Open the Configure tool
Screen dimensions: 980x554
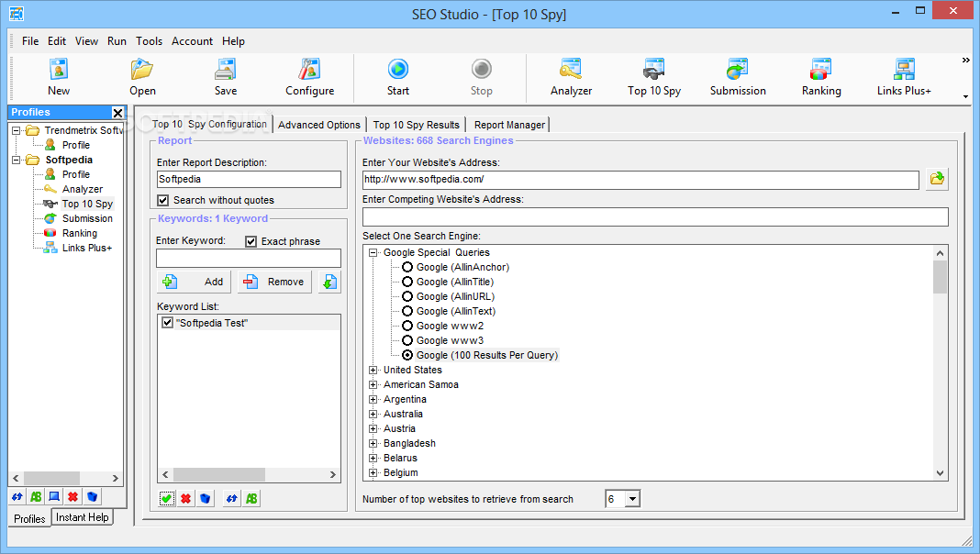(x=309, y=77)
